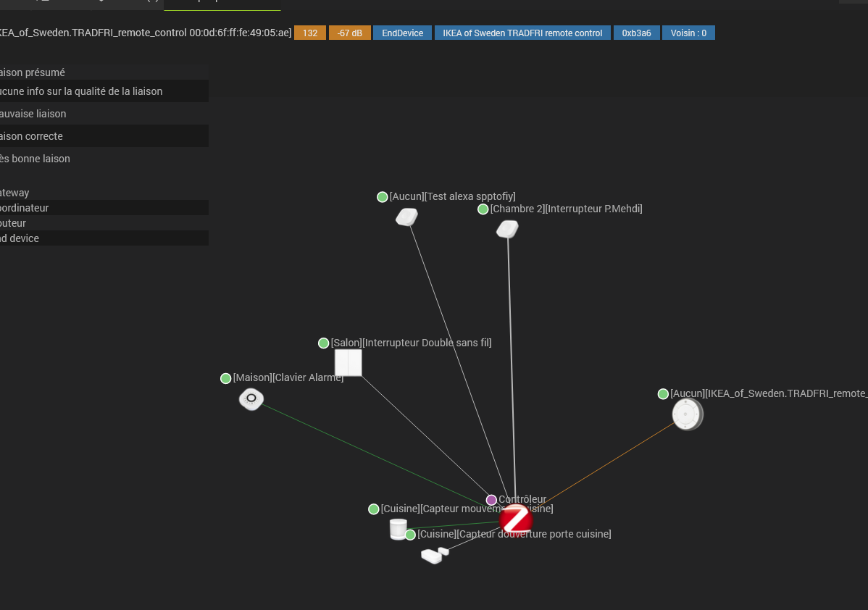
Task: Click the Voisin : 0 badge
Action: (688, 33)
